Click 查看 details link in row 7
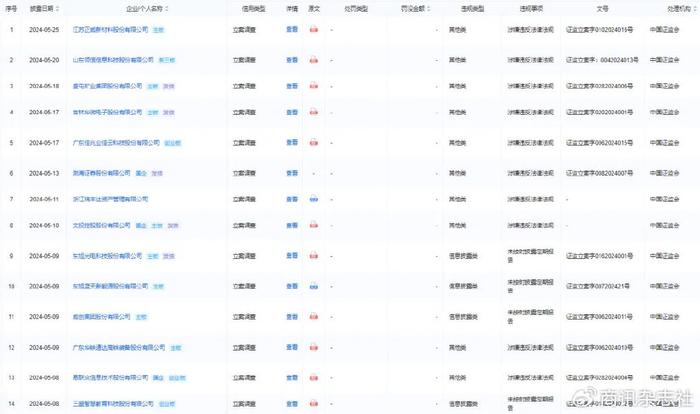The width and height of the screenshot is (700, 414). 292,199
